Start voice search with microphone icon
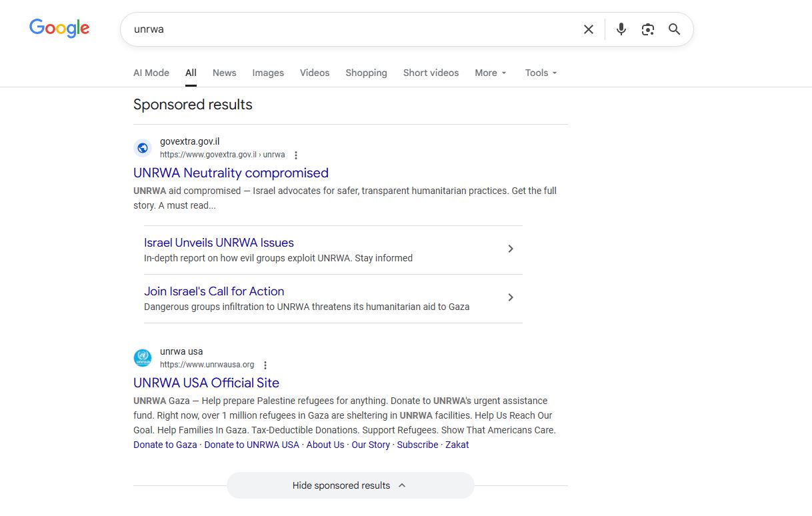Image resolution: width=812 pixels, height=516 pixels. coord(621,29)
